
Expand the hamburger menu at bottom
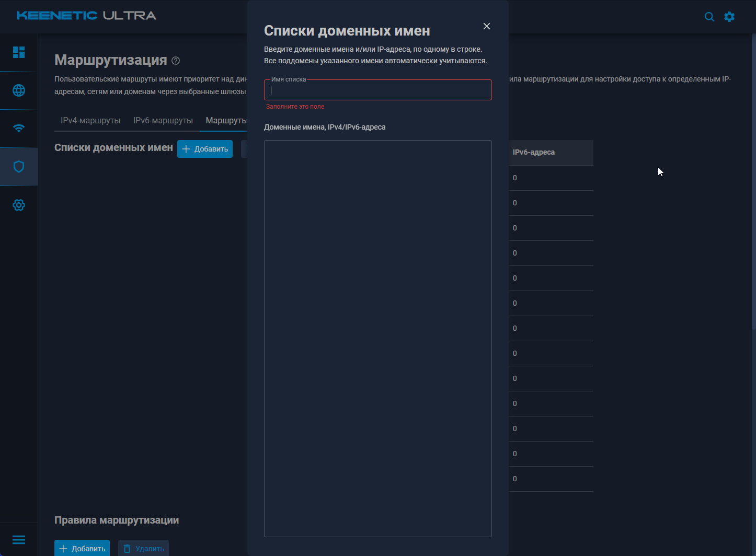[19, 540]
